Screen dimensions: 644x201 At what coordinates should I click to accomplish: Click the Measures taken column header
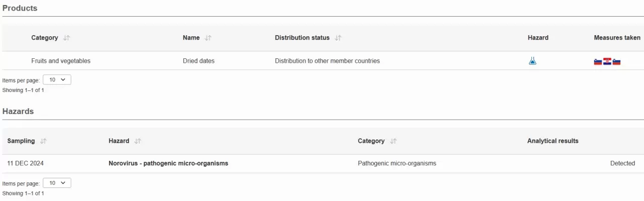tap(617, 38)
